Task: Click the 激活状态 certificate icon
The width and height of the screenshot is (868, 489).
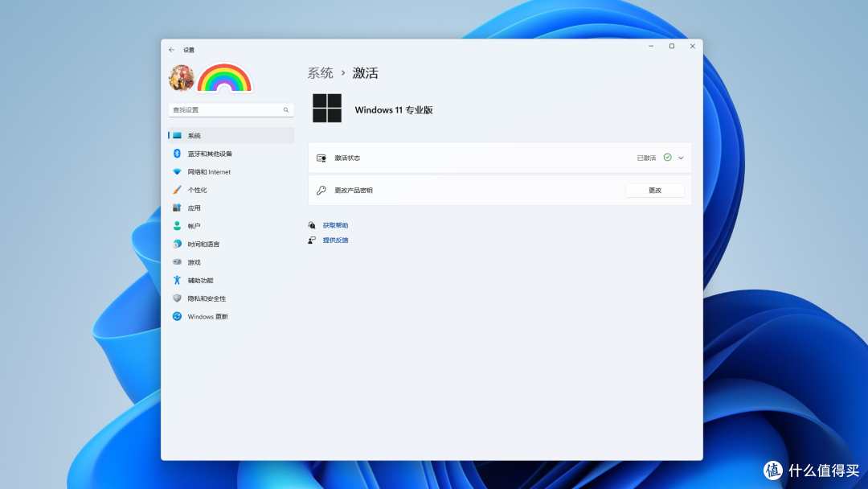Action: (x=321, y=158)
